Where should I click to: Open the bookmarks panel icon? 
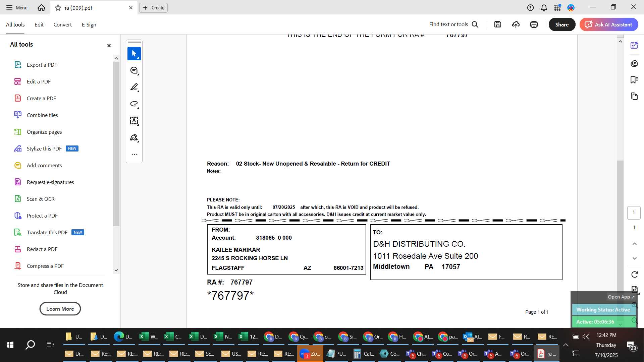pos(634,80)
